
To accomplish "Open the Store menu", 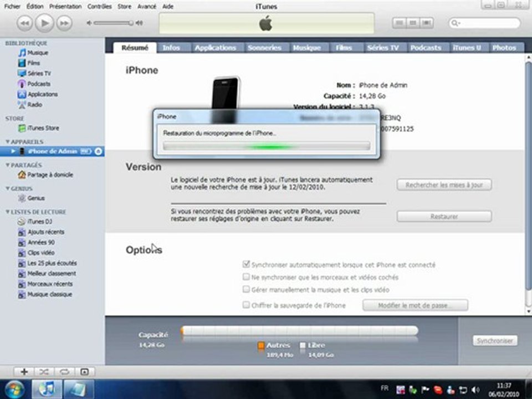I will (x=124, y=7).
